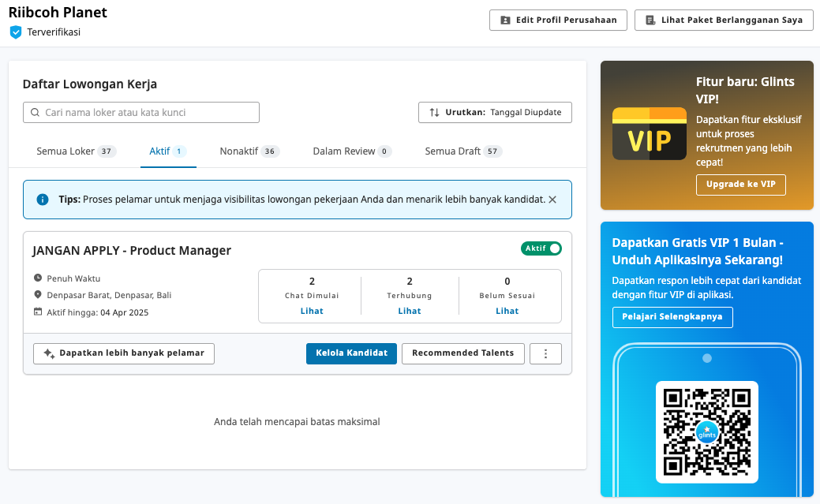Click the blue info icon in tips banner
The height and width of the screenshot is (504, 820).
pyautogui.click(x=43, y=200)
